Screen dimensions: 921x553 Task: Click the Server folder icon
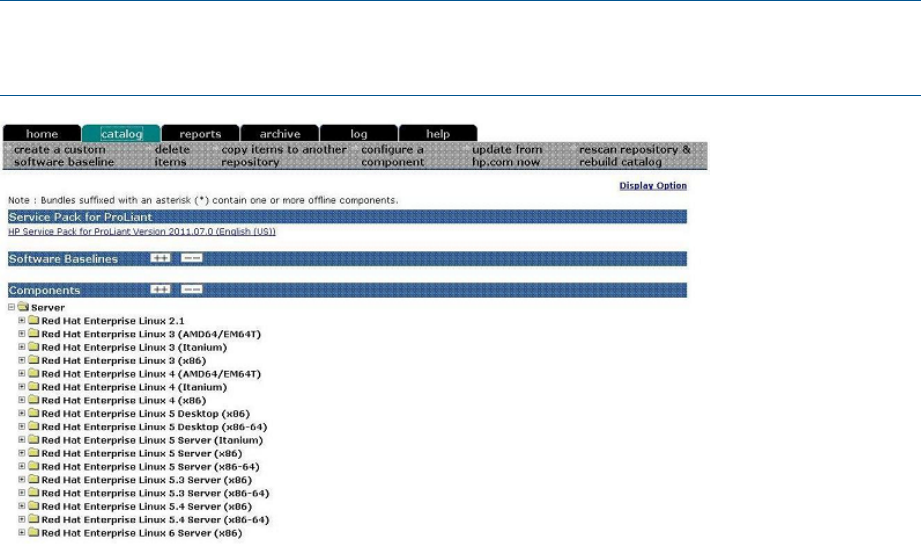coord(23,307)
